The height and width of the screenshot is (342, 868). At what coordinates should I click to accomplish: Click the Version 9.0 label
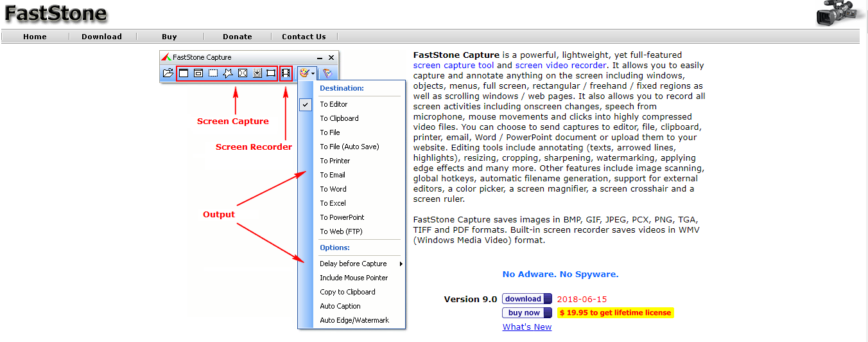tap(471, 299)
